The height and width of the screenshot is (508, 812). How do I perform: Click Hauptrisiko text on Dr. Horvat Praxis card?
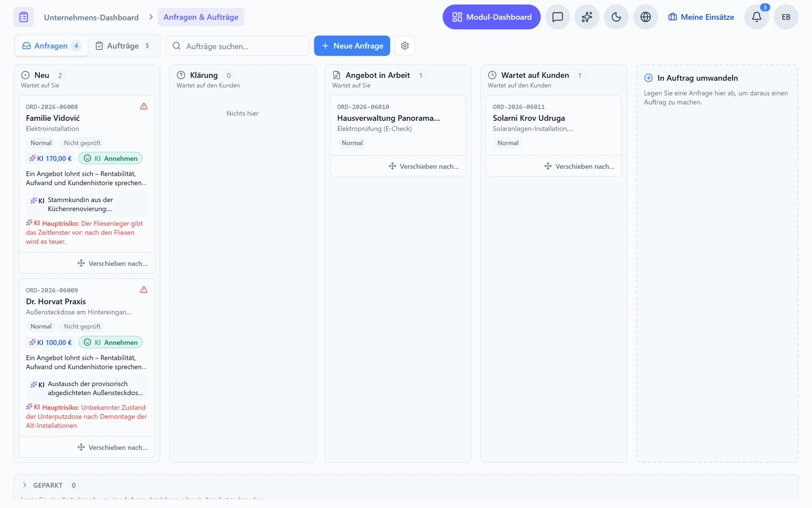(86, 417)
